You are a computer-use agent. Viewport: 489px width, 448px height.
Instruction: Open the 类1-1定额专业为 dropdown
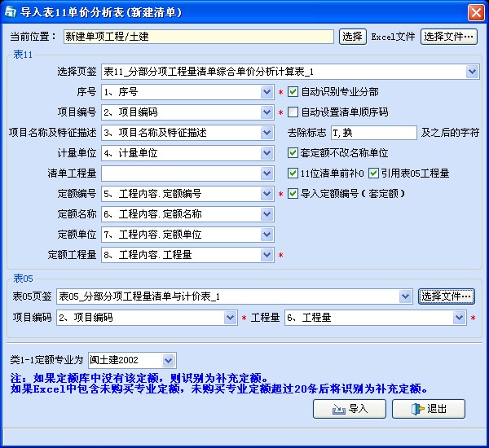point(168,360)
